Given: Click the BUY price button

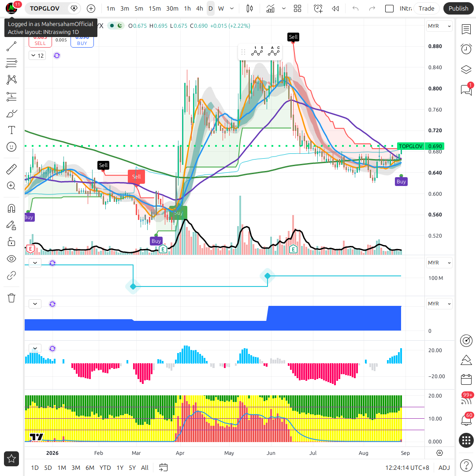Looking at the screenshot, I should pos(82,41).
